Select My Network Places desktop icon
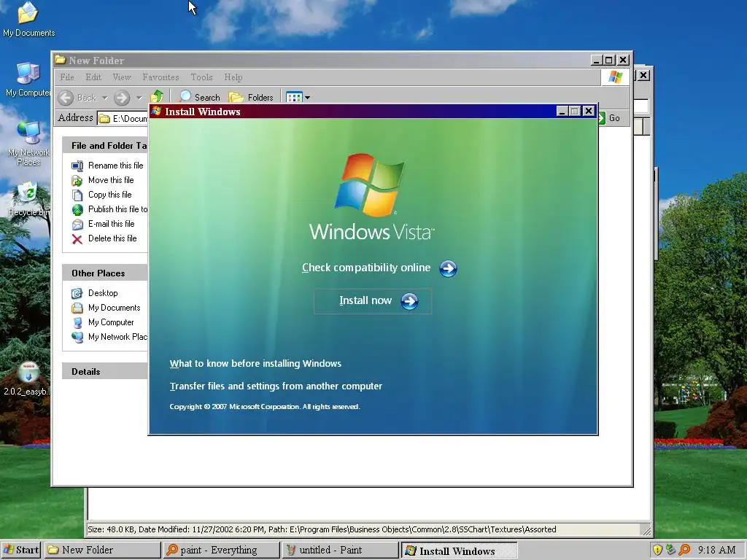747x560 pixels. coord(28,143)
